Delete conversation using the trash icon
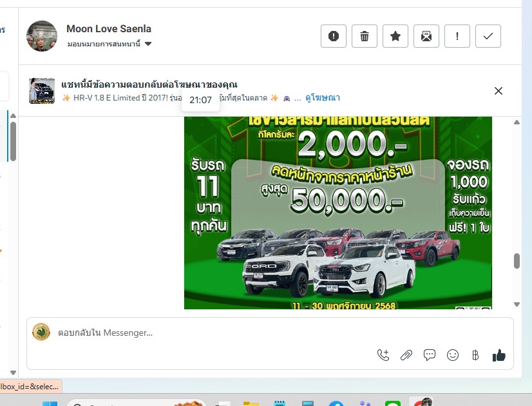The height and width of the screenshot is (406, 532). 365,36
